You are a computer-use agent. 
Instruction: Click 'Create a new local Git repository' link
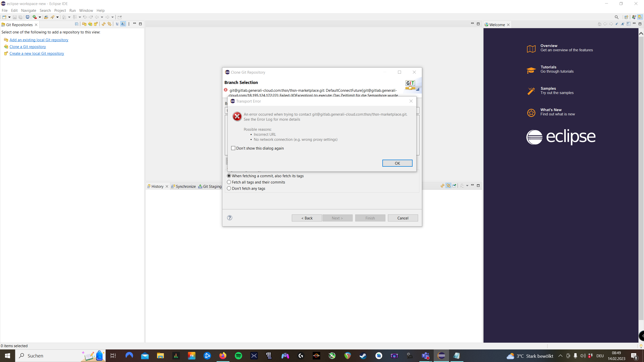coord(37,53)
